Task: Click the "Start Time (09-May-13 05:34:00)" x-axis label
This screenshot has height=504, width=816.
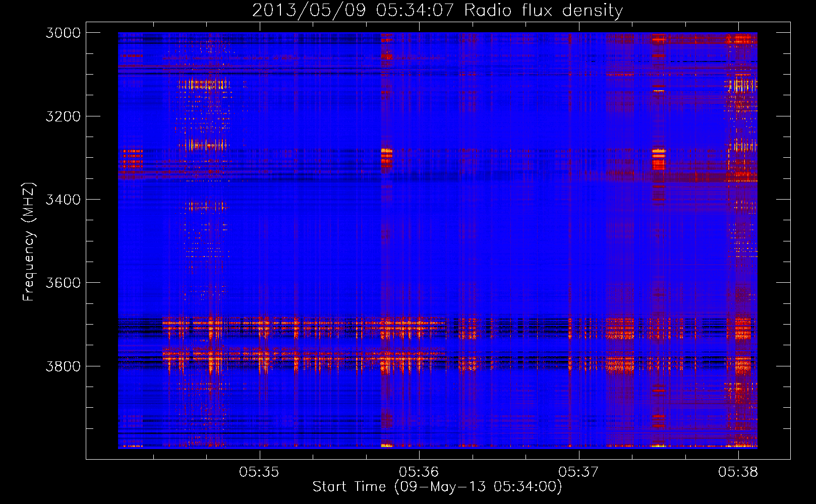Action: [x=437, y=487]
